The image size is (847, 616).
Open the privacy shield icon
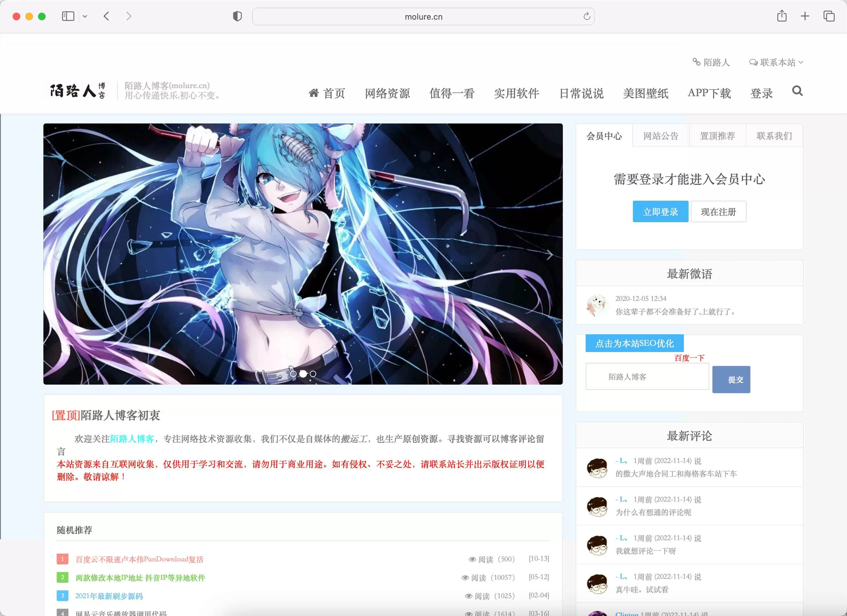point(237,16)
